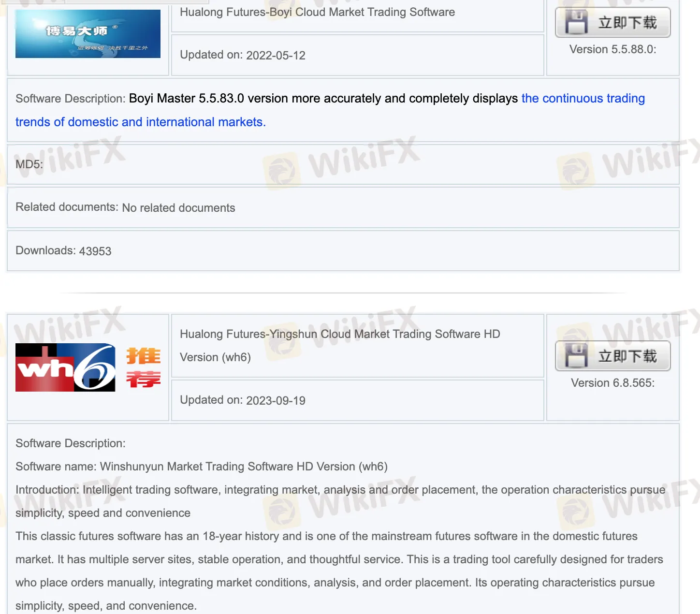This screenshot has height=614, width=700.
Task: Select the 立即下载 button for version 5.5.88.0
Action: click(613, 22)
